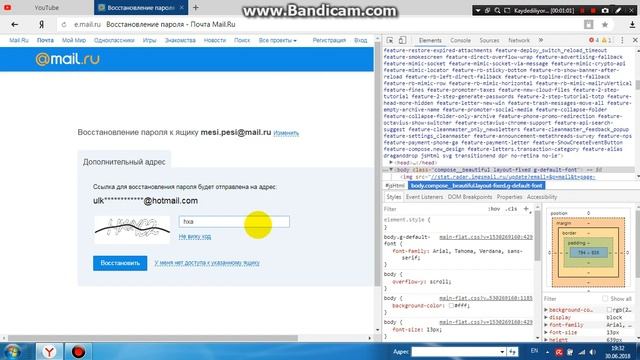Switch to Accessibility pane tab
Image resolution: width=640 pixels, height=360 pixels.
542,197
